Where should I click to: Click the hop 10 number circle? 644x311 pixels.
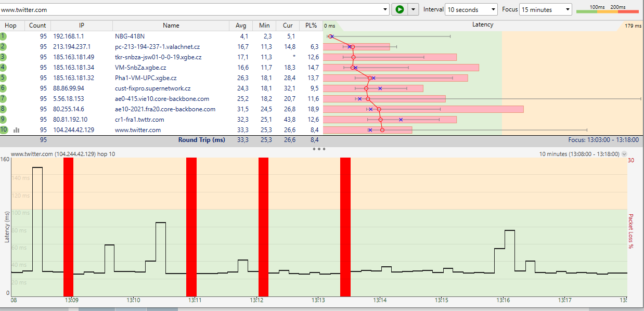point(4,130)
